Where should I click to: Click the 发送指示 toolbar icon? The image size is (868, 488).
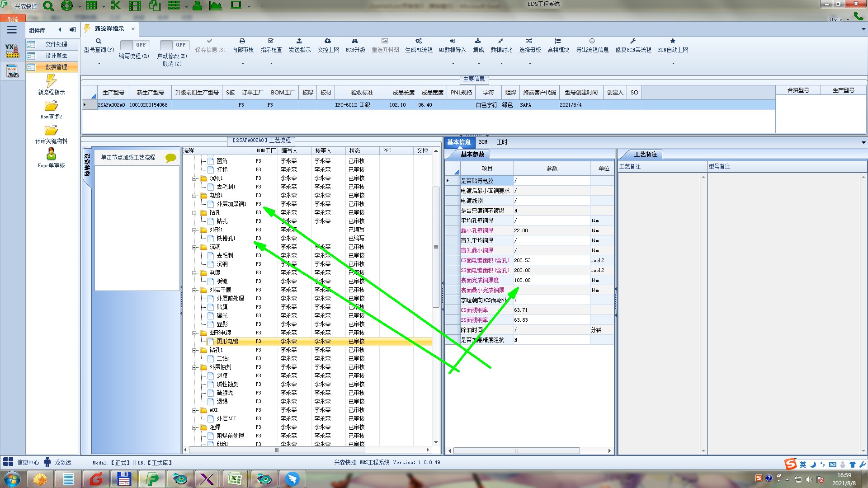click(x=299, y=41)
